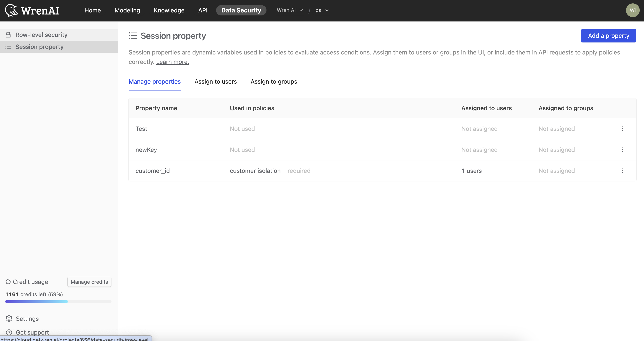The height and width of the screenshot is (341, 644).
Task: Switch to the Manage properties tab
Action: click(155, 81)
